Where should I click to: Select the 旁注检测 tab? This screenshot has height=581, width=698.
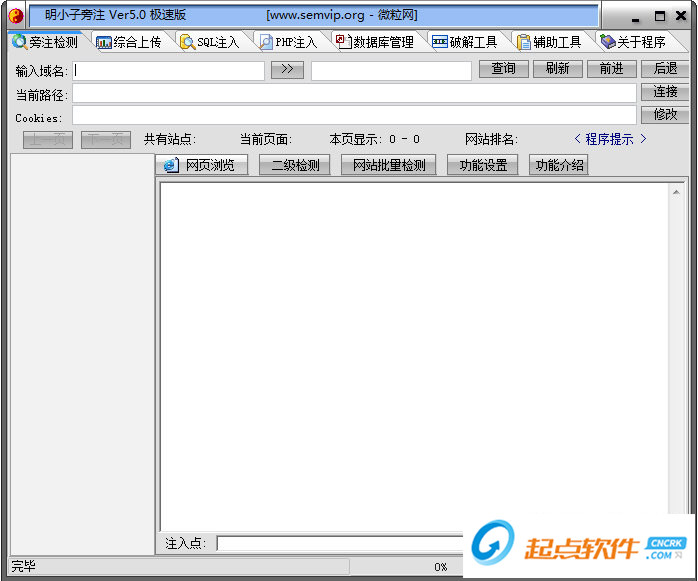(x=45, y=42)
